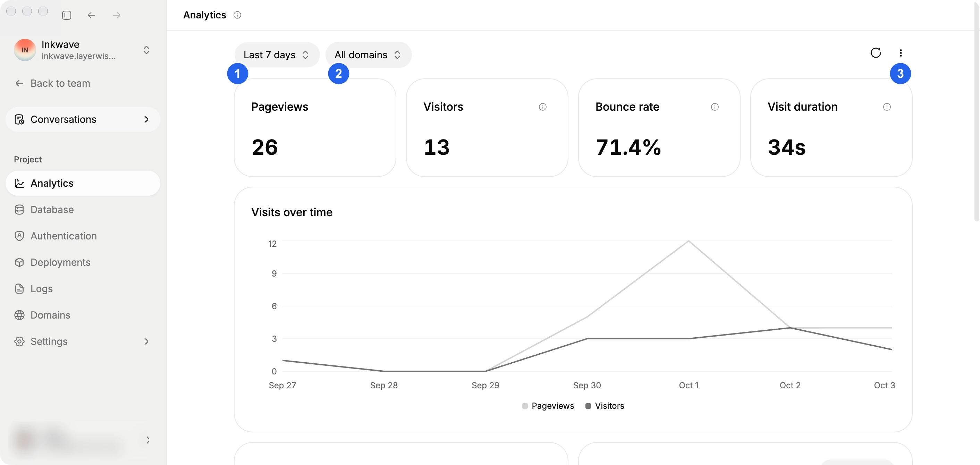Open Settings in the sidebar
This screenshot has width=980, height=465.
(83, 342)
